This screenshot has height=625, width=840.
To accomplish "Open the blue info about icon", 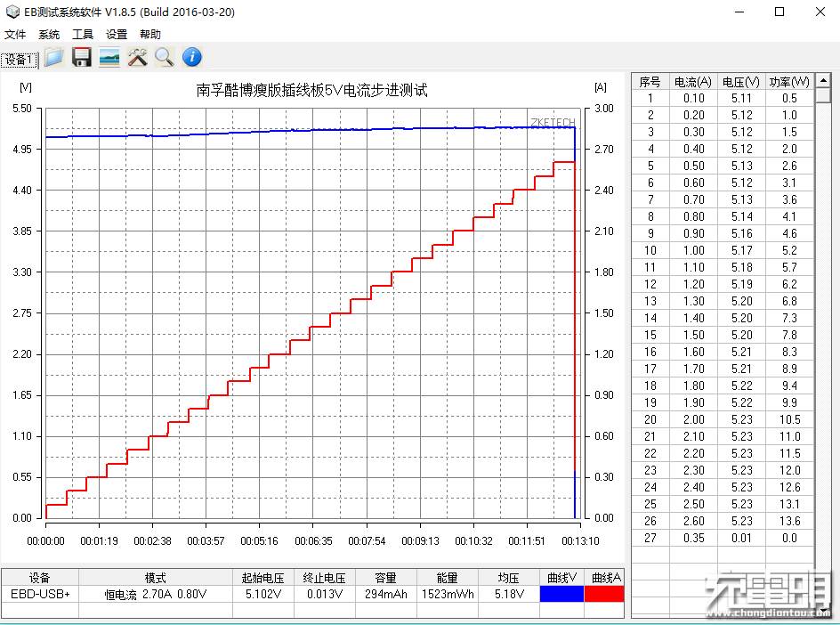I will pos(192,57).
